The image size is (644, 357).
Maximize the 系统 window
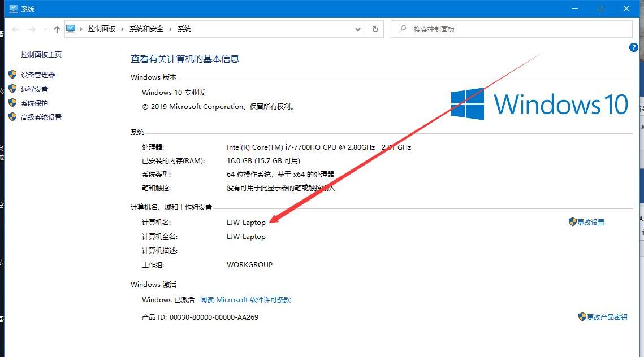click(600, 8)
